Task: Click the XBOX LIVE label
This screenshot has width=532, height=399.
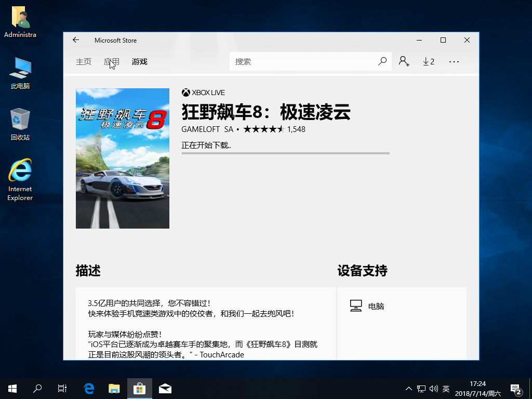Action: coord(203,92)
